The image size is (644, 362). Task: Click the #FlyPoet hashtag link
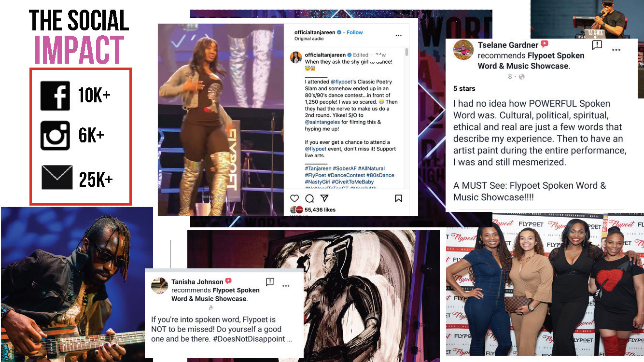pos(315,175)
